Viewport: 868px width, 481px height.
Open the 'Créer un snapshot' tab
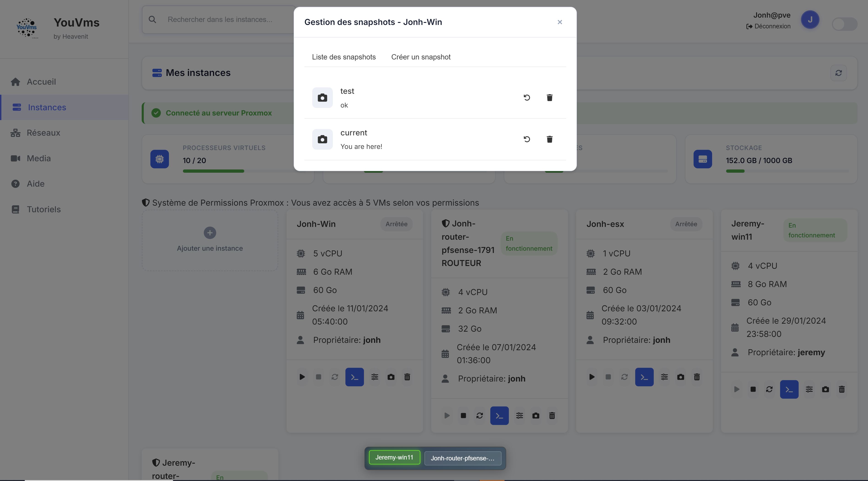pos(421,57)
